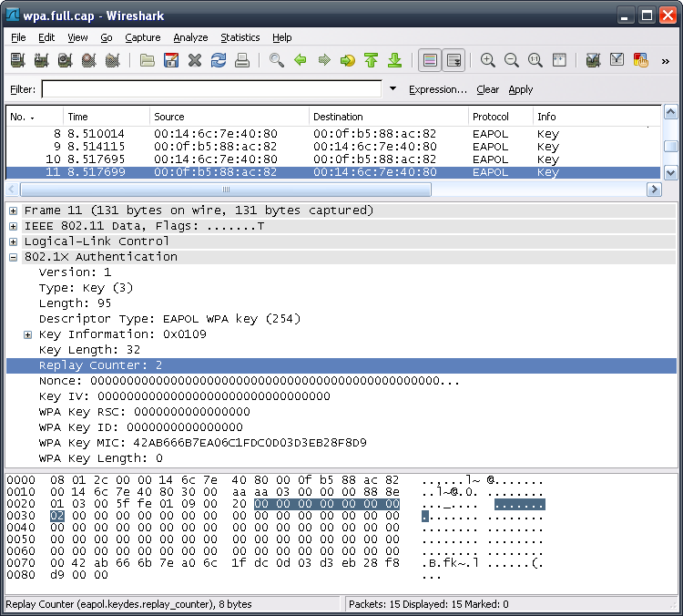This screenshot has height=616, width=683.
Task: Open the Edit menu
Action: [x=46, y=37]
